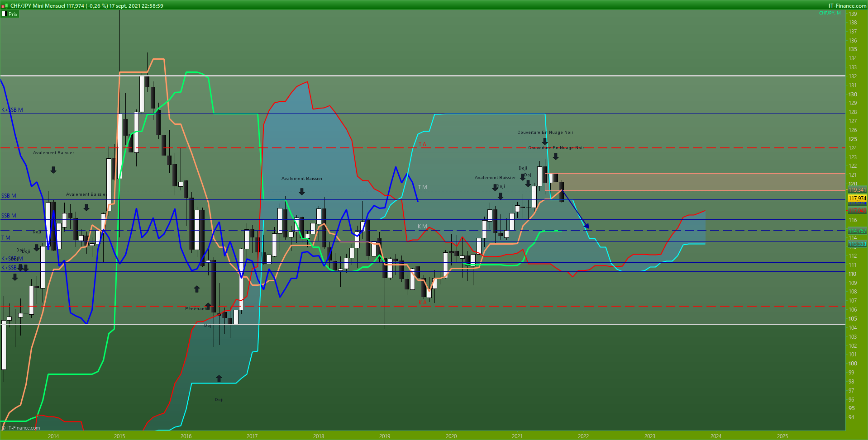
Task: Click the lower Couverture En Nuage Noir annotation
Action: pos(556,148)
